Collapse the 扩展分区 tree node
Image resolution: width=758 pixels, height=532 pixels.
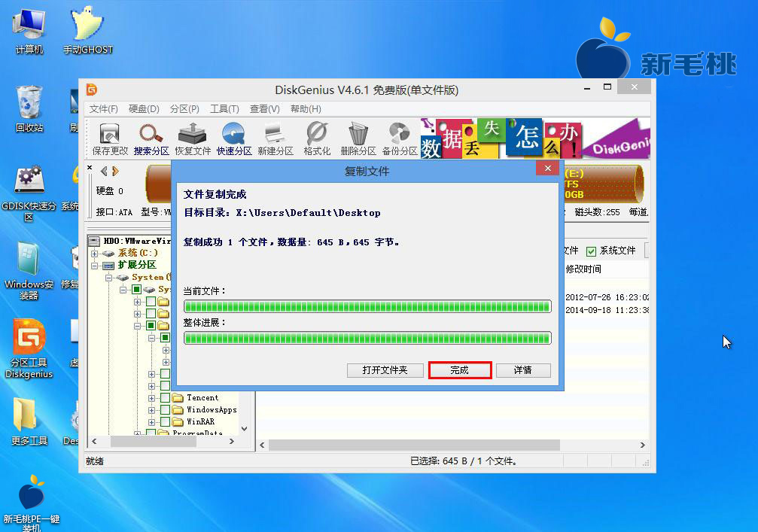point(95,266)
